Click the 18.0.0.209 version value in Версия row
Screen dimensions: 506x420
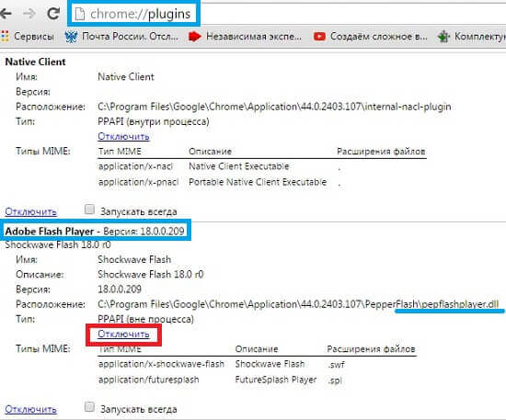[120, 289]
